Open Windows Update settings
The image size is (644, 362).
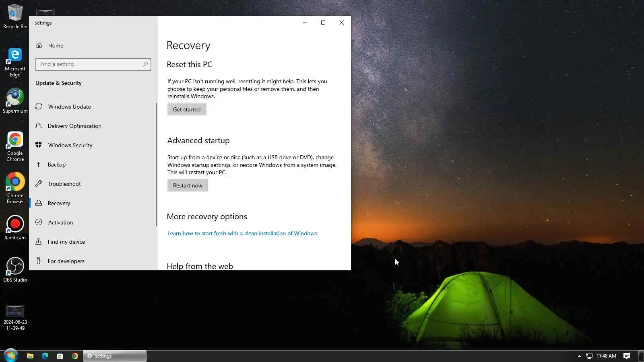(93, 107)
